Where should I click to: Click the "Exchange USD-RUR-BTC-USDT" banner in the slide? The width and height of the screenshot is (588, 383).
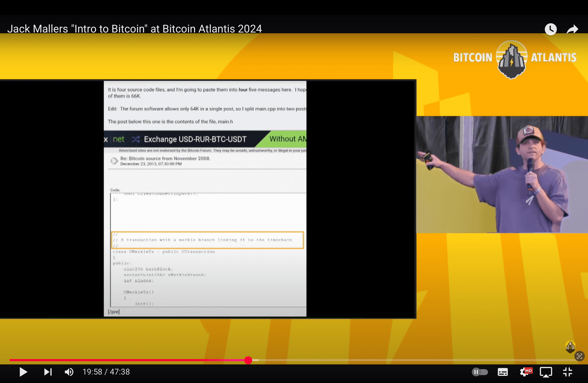(x=195, y=139)
